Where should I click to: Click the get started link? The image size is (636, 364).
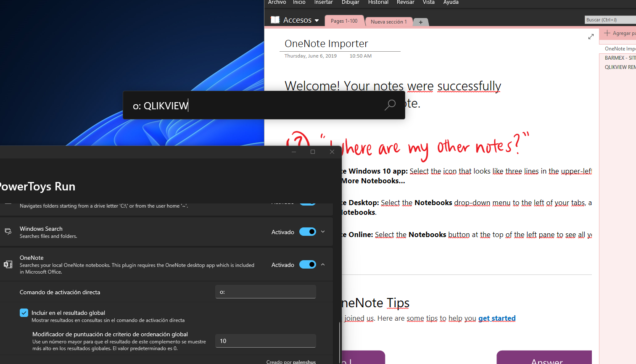[x=496, y=318]
